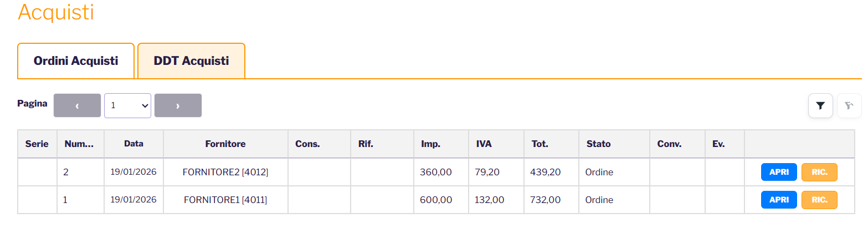Switch to the DDT Acquisti tab
Screen dimensions: 868x233
191,61
